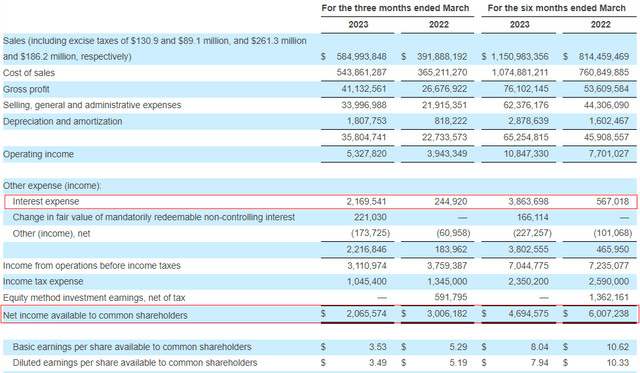This screenshot has height=373, width=640.
Task: Select income tax value 2,350,200
Action: [529, 282]
